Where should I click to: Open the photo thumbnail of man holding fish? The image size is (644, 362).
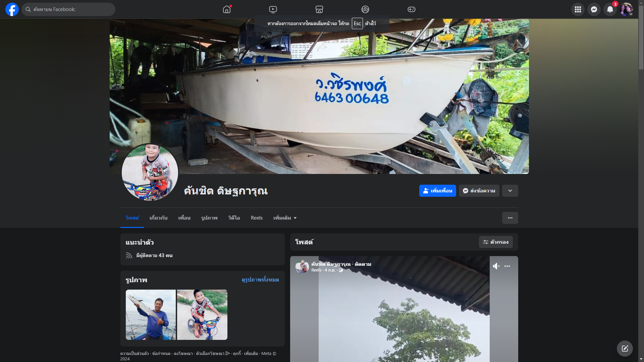[x=151, y=315]
